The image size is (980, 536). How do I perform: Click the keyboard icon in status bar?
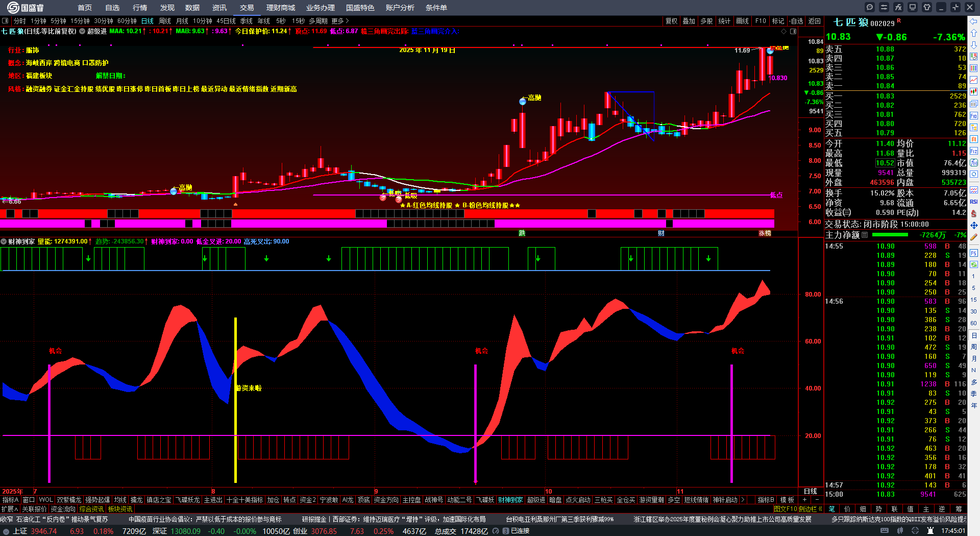click(885, 531)
